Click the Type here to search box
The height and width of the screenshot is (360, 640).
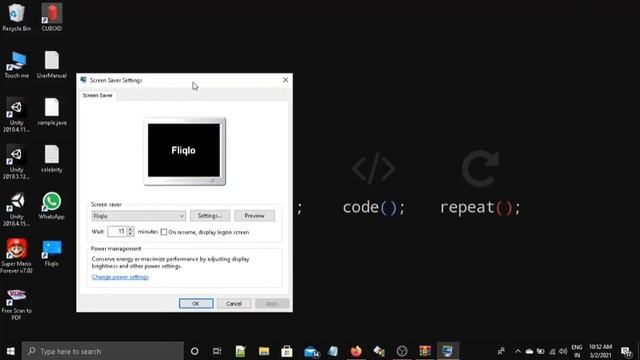coord(102,351)
